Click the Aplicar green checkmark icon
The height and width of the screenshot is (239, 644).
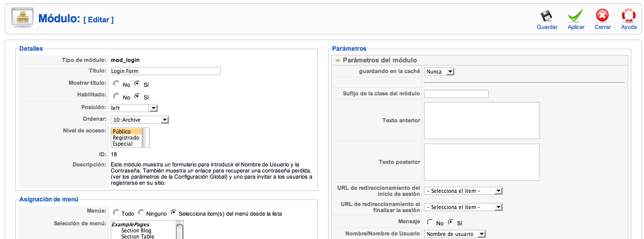pyautogui.click(x=575, y=16)
